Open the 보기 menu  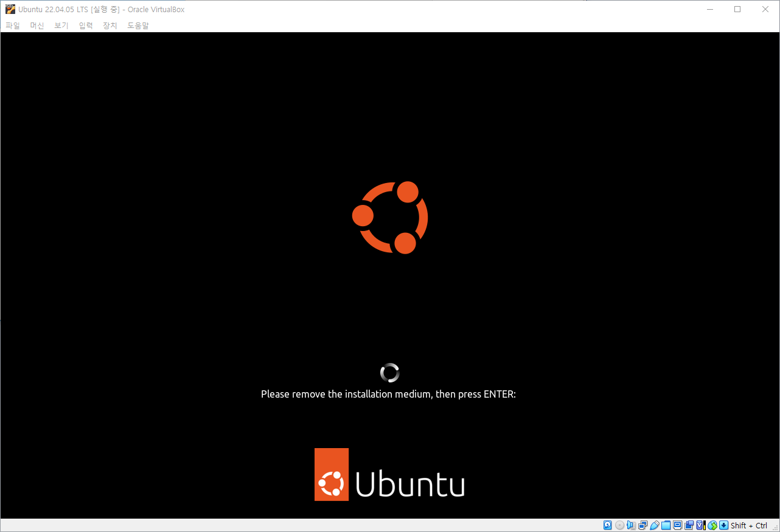click(x=61, y=26)
